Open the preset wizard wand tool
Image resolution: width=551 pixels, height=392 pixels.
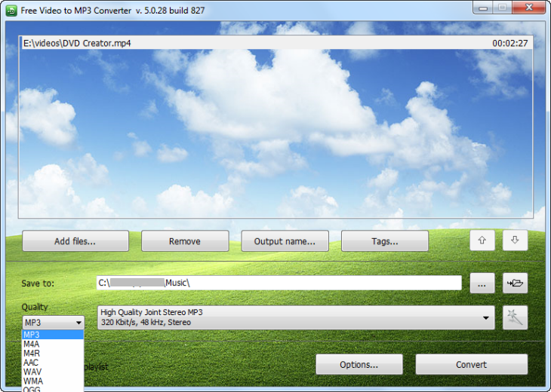[x=515, y=317]
